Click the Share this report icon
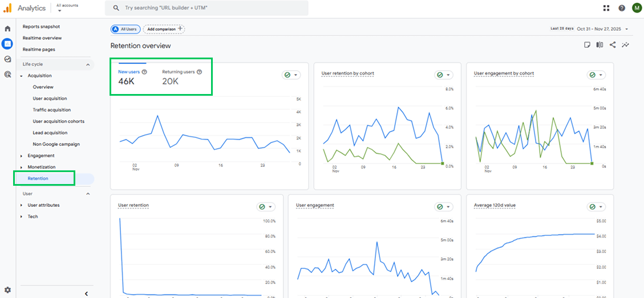 pos(613,45)
